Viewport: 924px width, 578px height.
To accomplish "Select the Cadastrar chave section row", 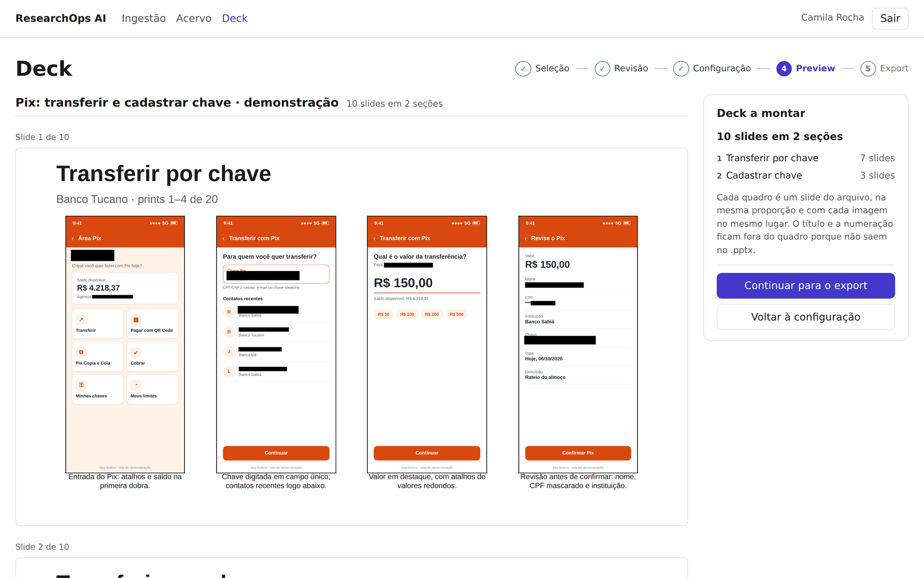I will point(805,176).
